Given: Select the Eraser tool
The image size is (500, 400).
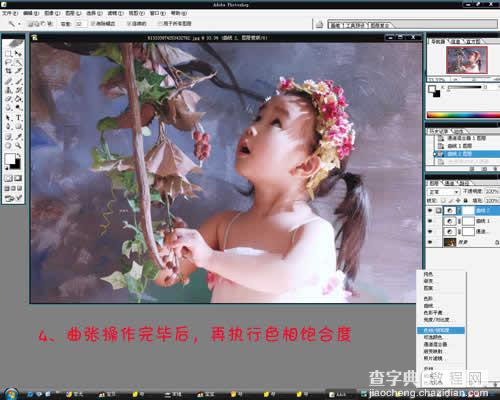Looking at the screenshot, I should coord(9,99).
